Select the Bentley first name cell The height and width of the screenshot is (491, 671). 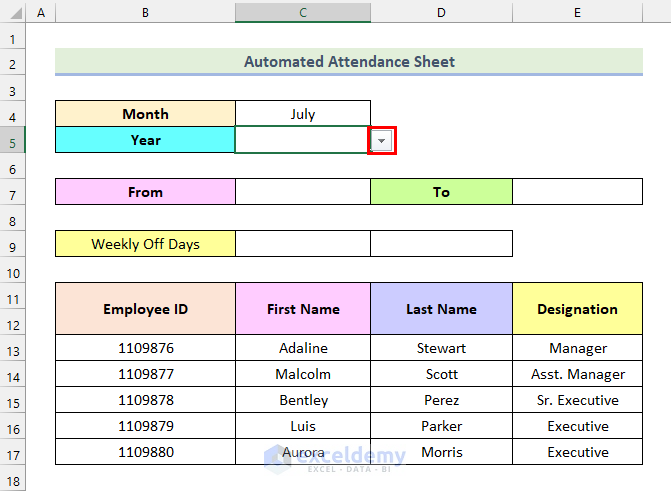[x=303, y=400]
